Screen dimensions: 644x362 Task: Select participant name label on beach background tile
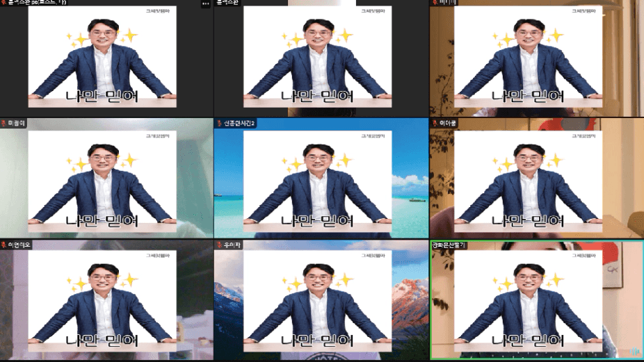[239, 123]
